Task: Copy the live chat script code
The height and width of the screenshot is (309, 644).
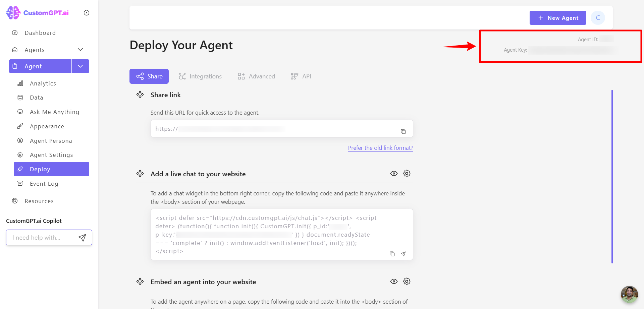Action: [x=392, y=254]
